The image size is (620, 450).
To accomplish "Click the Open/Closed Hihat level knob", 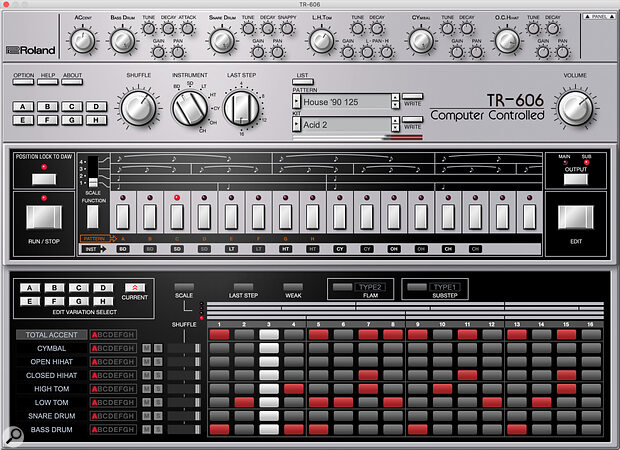I will tap(507, 41).
